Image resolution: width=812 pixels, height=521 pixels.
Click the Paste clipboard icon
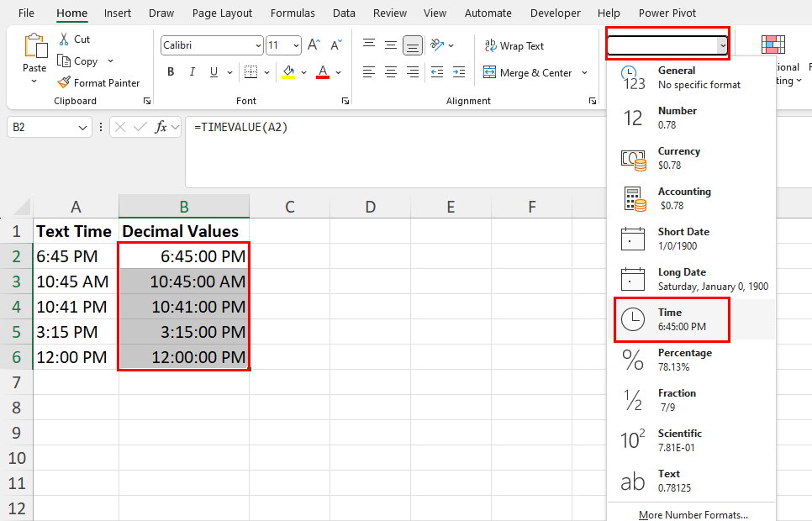coord(35,45)
